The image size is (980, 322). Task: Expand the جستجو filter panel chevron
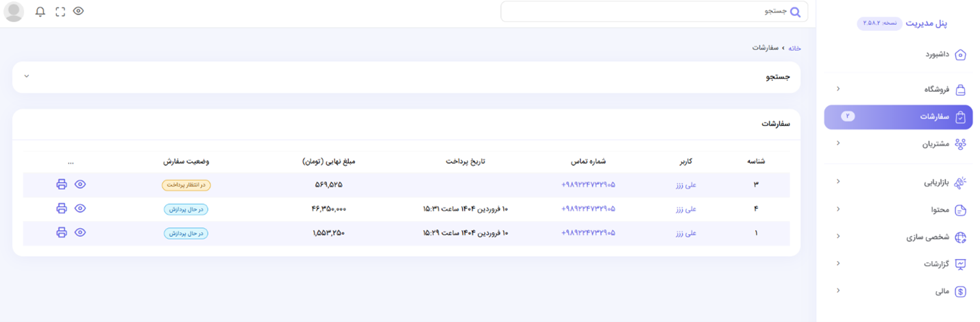point(27,76)
